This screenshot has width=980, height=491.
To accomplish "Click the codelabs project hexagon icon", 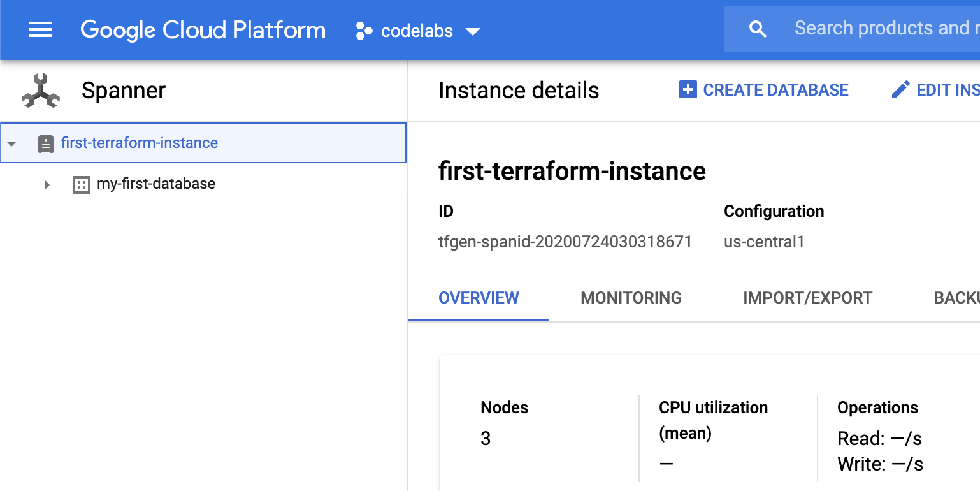I will point(364,31).
